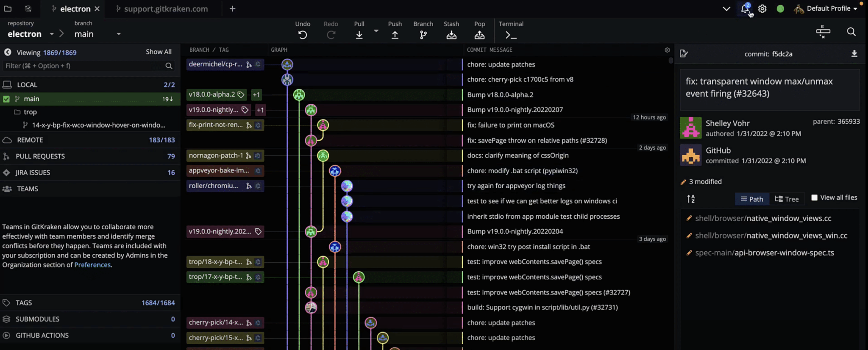Open the branch main dropdown

pyautogui.click(x=119, y=34)
